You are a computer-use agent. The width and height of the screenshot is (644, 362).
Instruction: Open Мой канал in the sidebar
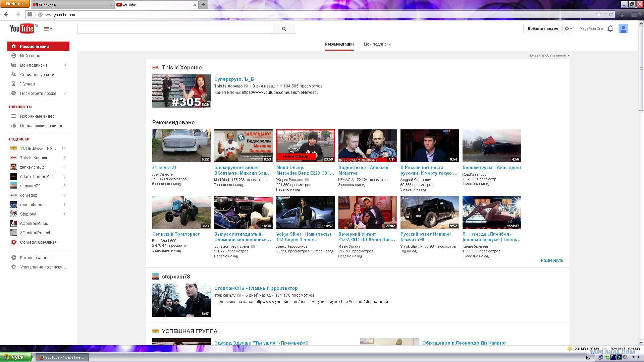tap(38, 56)
